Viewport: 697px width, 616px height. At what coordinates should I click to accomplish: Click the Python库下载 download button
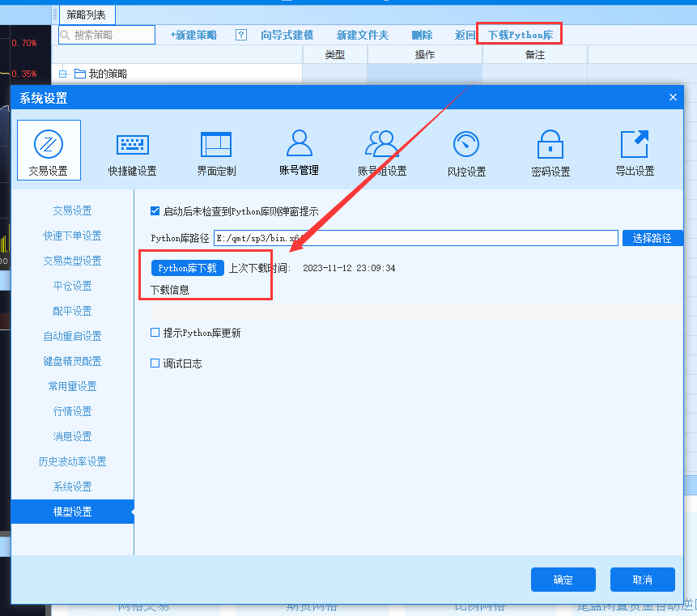coord(187,268)
